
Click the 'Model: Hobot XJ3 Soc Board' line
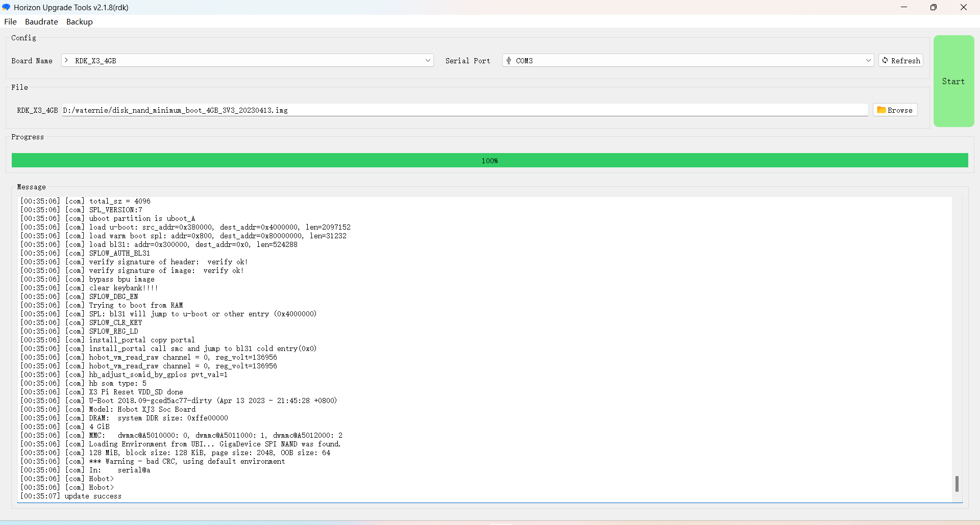[108, 409]
